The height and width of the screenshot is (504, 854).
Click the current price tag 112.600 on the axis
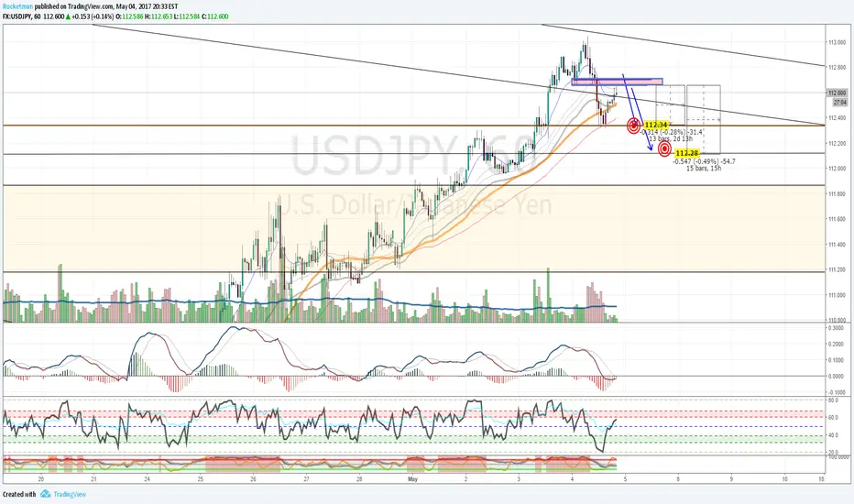click(x=838, y=93)
